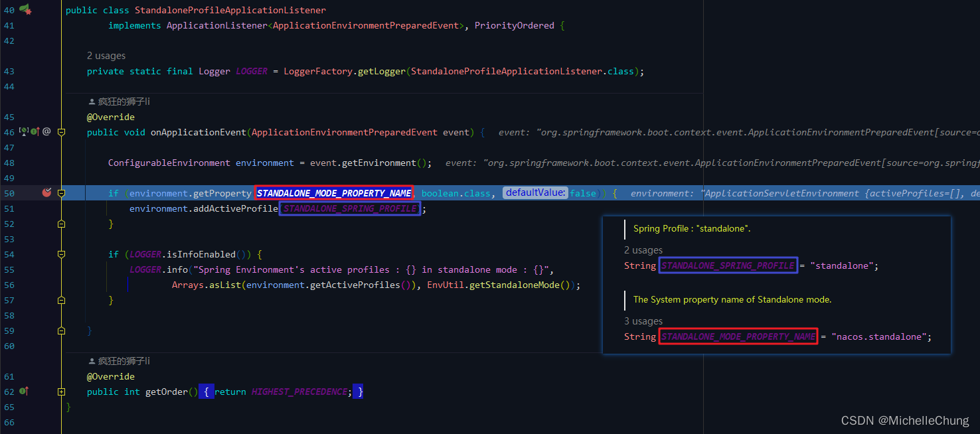
Task: Click the fold end marker at line 57
Action: tap(61, 301)
